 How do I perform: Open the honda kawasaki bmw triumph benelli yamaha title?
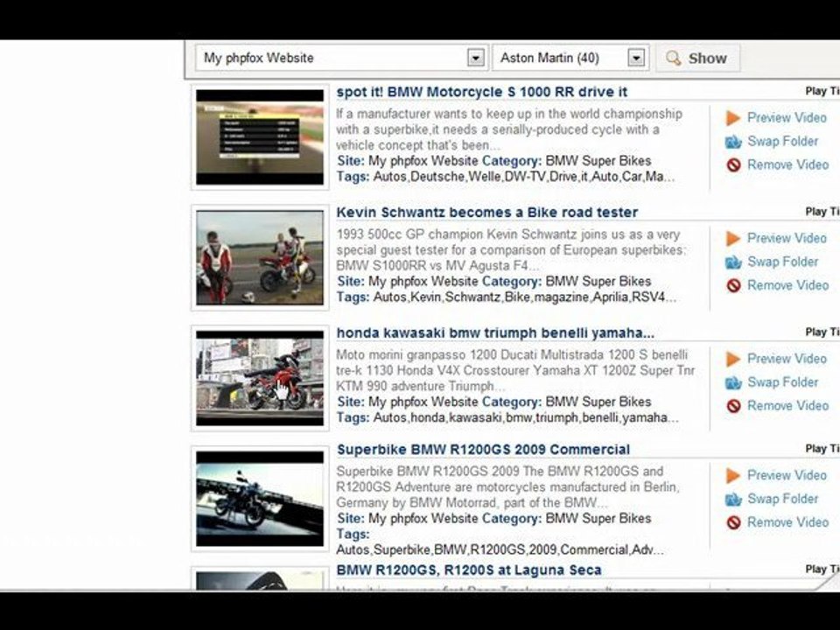495,333
